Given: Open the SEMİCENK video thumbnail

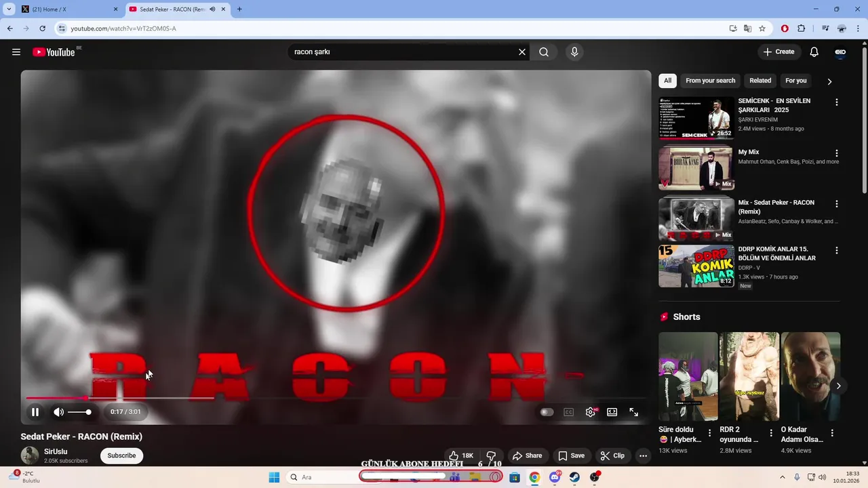Looking at the screenshot, I should (696, 118).
